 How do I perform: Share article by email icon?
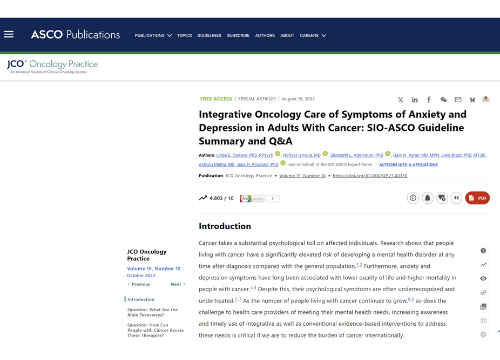(x=458, y=100)
